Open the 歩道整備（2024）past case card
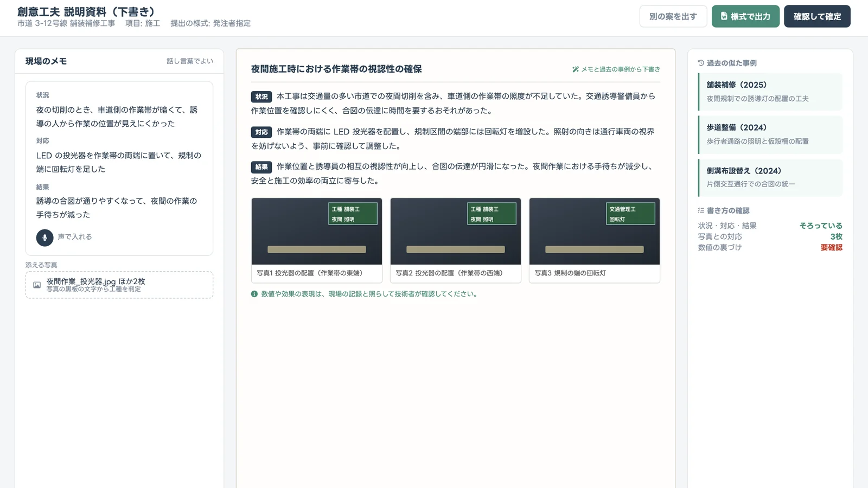Screen dimensions: 868x488 point(770,134)
